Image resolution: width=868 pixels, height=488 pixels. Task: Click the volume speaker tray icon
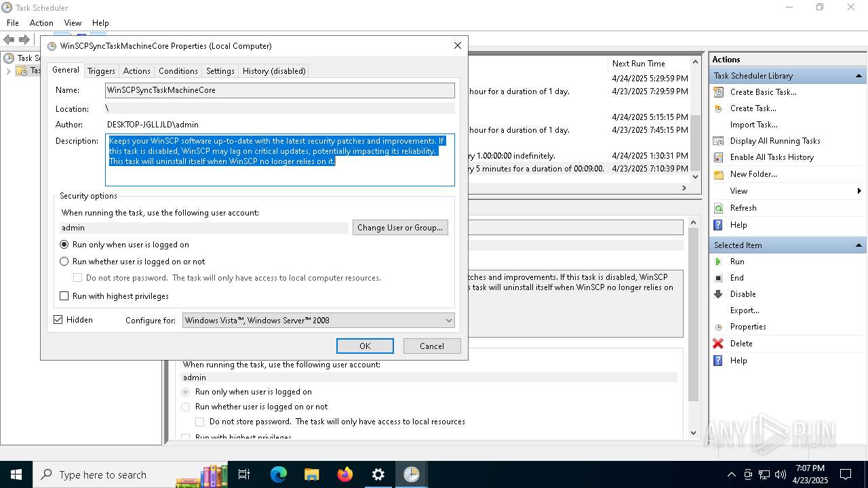coord(781,474)
